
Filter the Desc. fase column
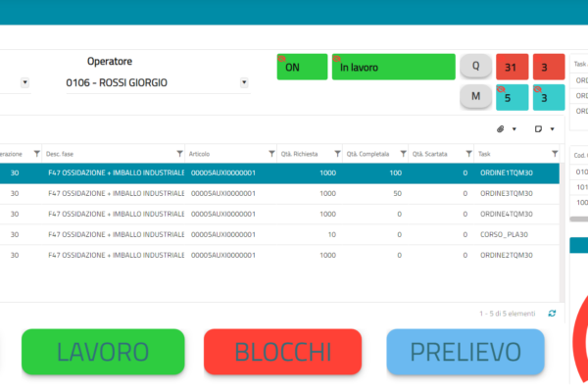click(179, 154)
